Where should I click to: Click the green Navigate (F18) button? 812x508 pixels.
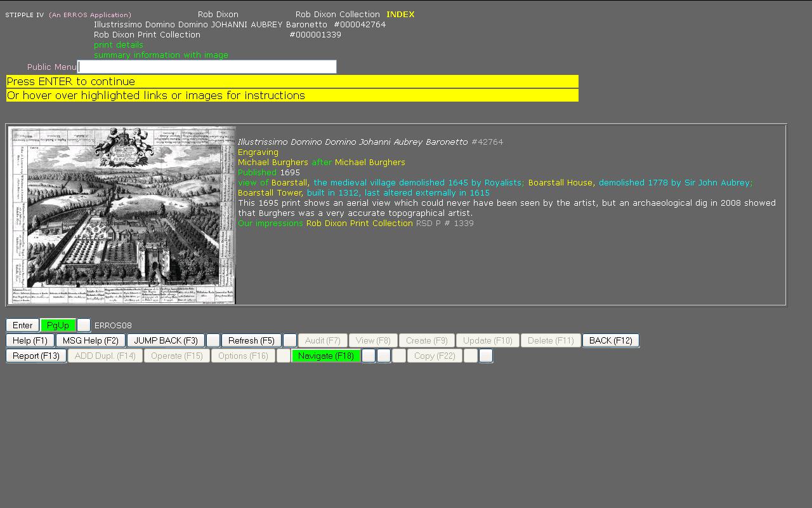325,356
